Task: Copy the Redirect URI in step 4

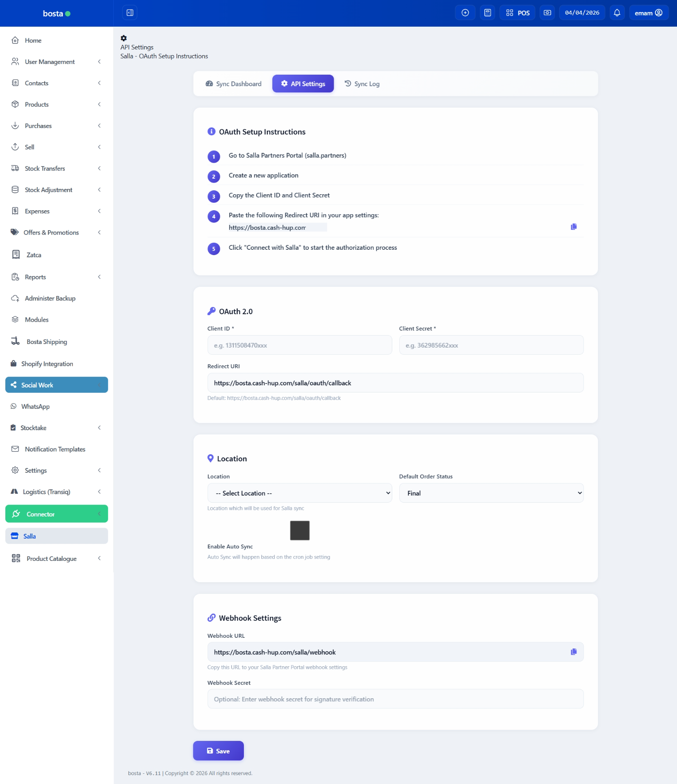Action: [573, 227]
